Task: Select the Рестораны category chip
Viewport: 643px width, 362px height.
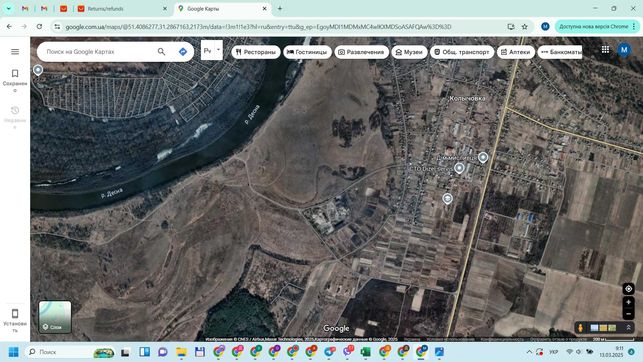Action: [256, 52]
